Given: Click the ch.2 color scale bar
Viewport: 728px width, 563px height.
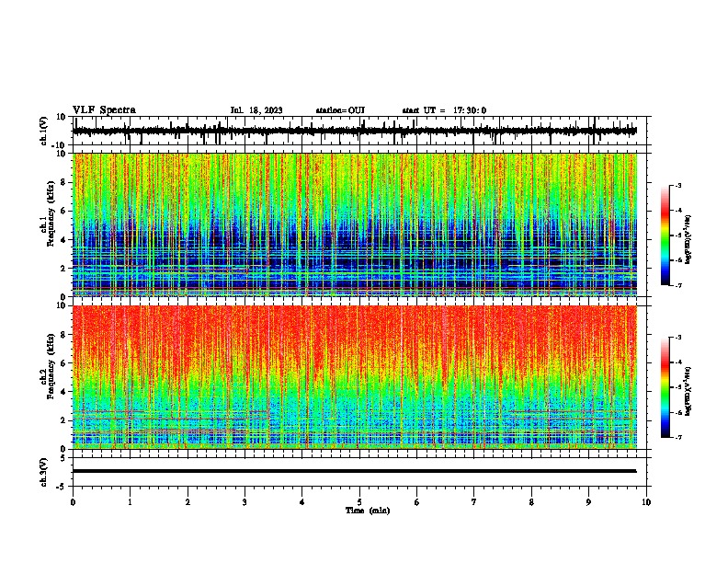Looking at the screenshot, I should point(665,387).
